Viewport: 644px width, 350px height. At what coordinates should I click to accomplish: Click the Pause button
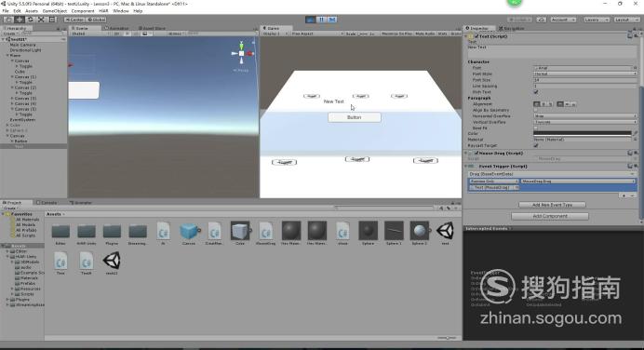point(322,20)
